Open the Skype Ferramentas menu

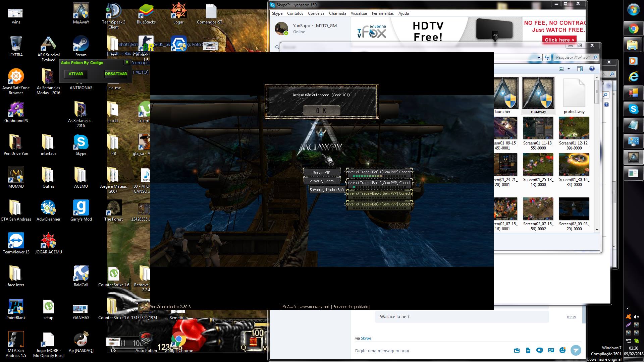(x=382, y=13)
